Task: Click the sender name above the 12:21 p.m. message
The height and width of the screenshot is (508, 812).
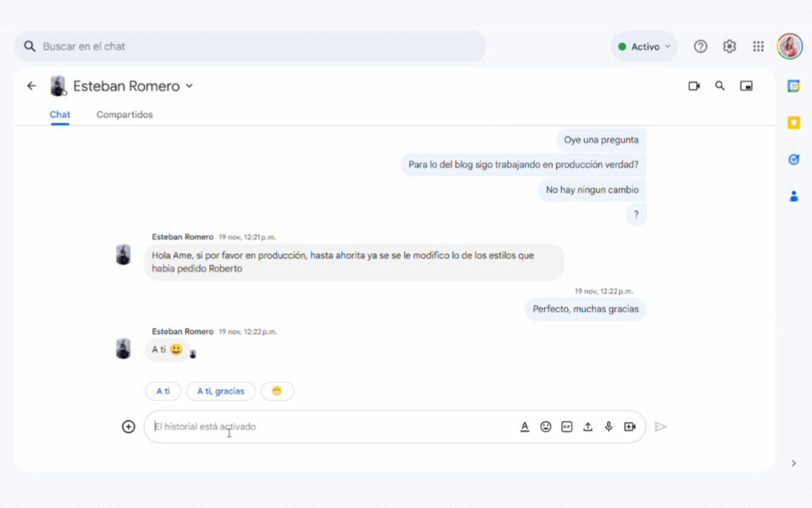Action: (183, 237)
